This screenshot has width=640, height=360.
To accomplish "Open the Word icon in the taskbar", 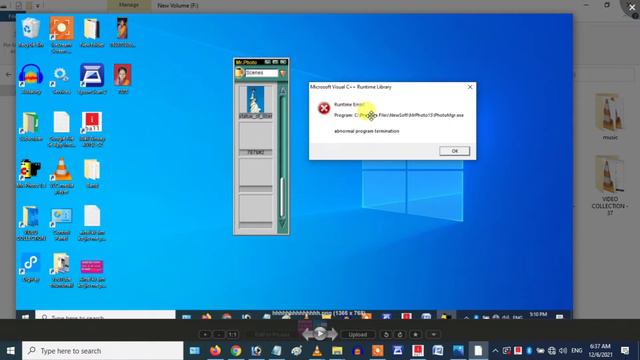I will 438,351.
